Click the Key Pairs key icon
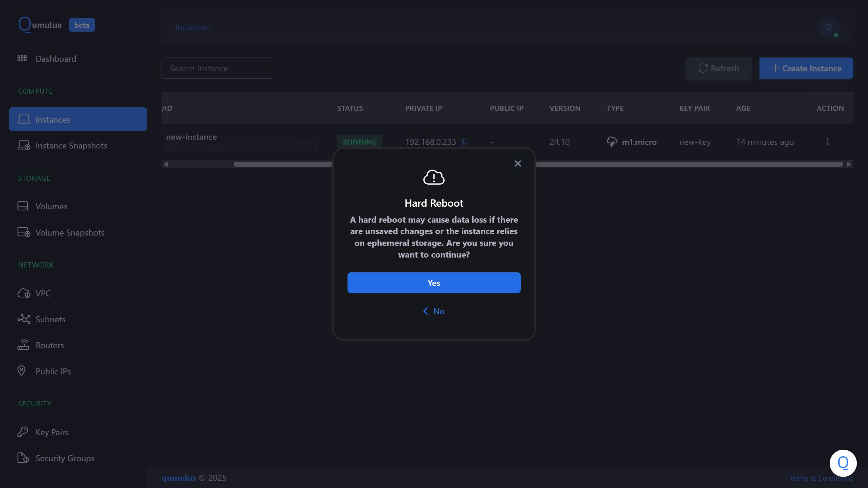868x488 pixels. click(x=23, y=432)
